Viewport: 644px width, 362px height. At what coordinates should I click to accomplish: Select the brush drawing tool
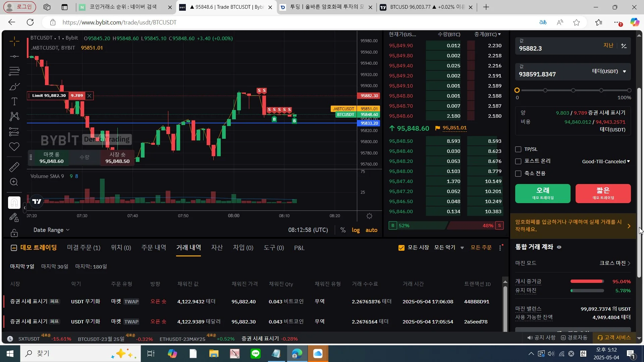(14, 87)
